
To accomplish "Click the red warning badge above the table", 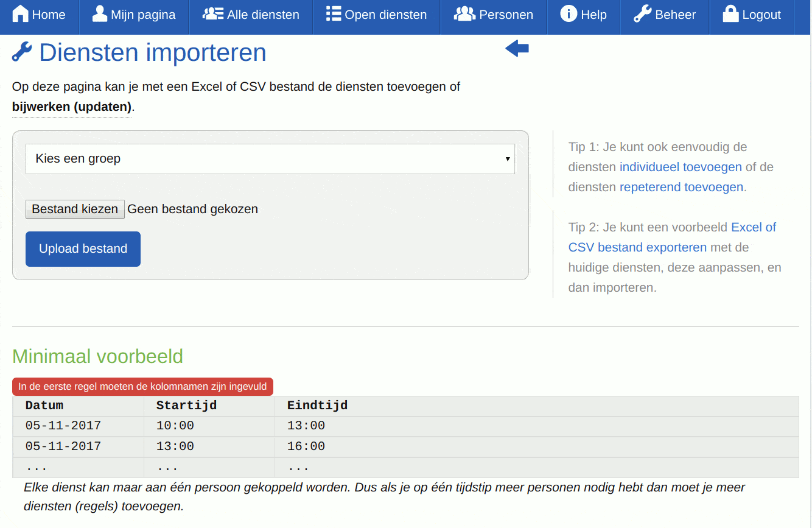I will (142, 386).
